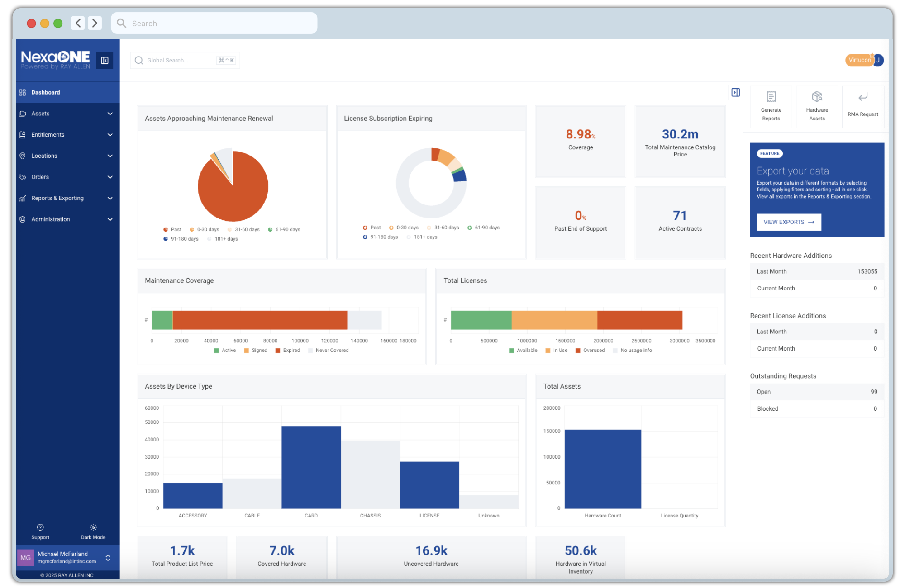Click the Past color swatch in Maintenance Renewal legend
The width and height of the screenshot is (905, 588).
click(166, 230)
